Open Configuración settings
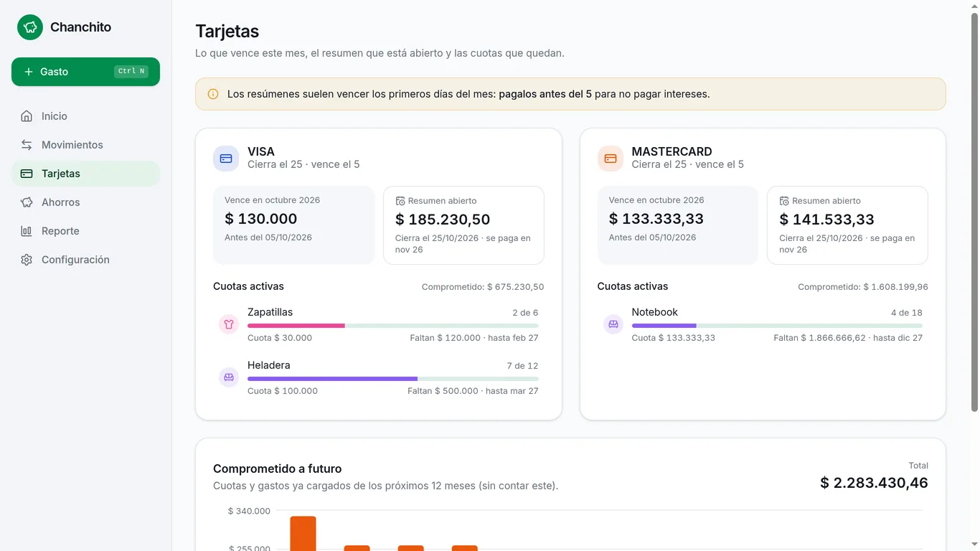 tap(85, 260)
